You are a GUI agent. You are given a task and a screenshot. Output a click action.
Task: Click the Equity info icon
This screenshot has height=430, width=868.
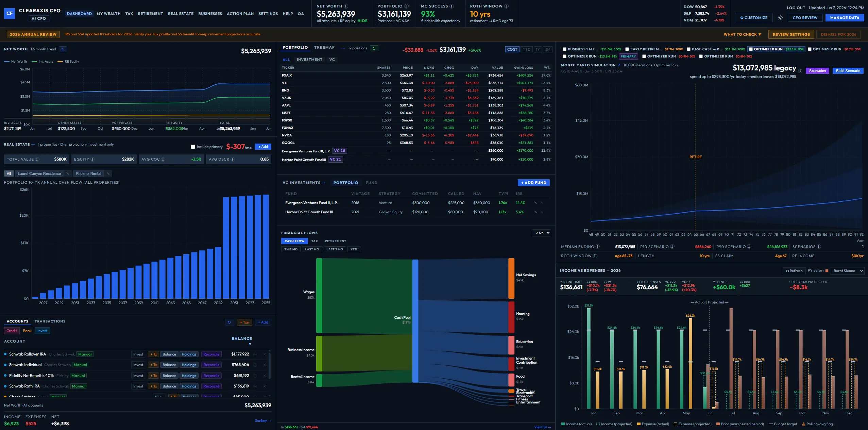92,159
